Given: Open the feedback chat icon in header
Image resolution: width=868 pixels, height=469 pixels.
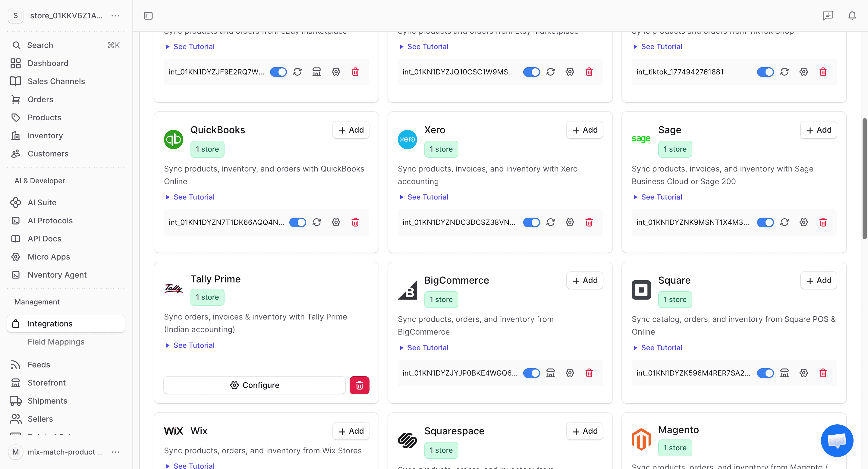Looking at the screenshot, I should point(828,15).
